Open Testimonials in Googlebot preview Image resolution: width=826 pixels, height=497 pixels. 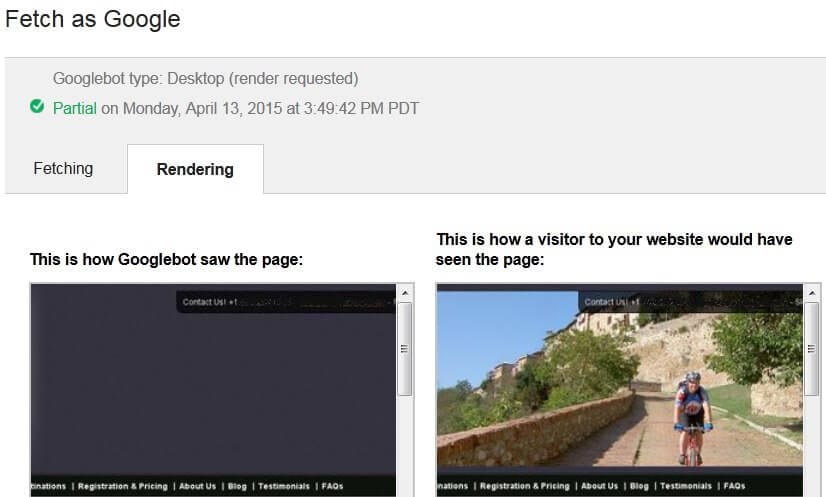click(x=284, y=486)
